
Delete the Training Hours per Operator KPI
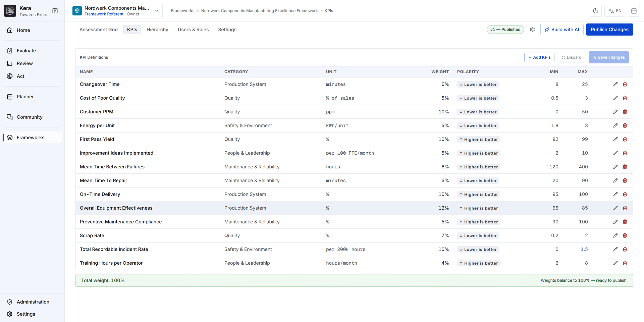pyautogui.click(x=625, y=263)
